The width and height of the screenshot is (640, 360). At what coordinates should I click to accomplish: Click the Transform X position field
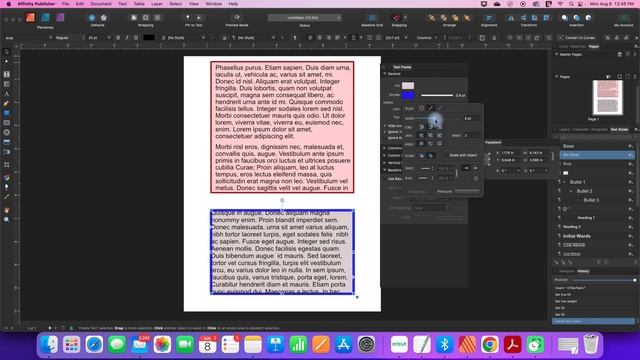click(509, 153)
